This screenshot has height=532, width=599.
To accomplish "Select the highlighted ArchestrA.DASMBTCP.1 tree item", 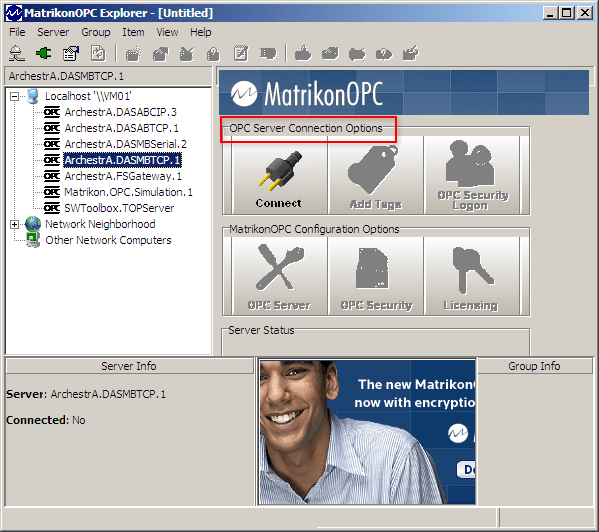I will pos(122,160).
